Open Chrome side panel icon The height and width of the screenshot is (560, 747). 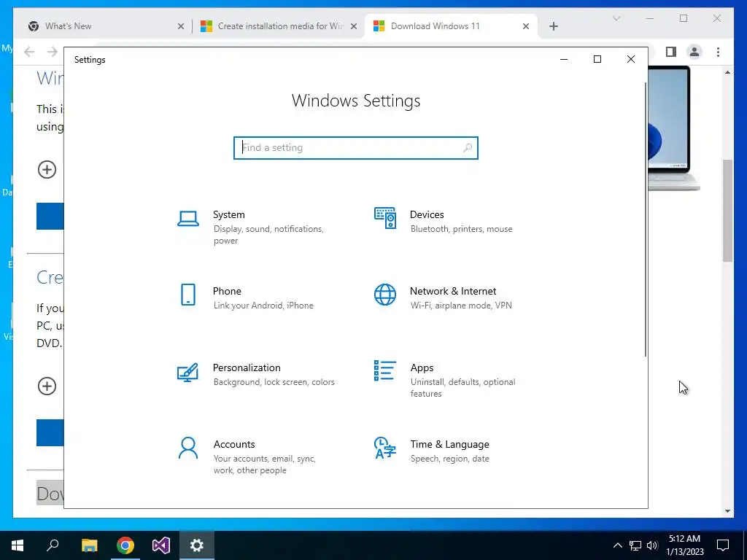pyautogui.click(x=671, y=52)
